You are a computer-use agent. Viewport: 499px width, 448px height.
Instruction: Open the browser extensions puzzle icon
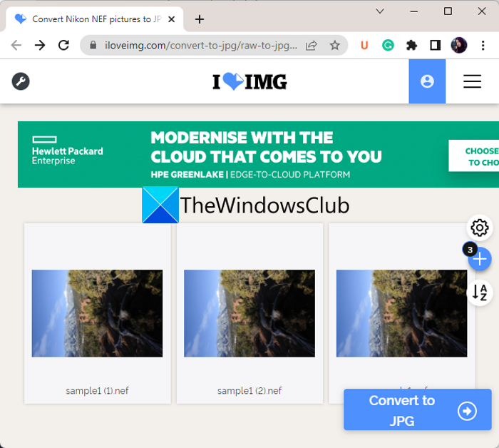coord(411,45)
